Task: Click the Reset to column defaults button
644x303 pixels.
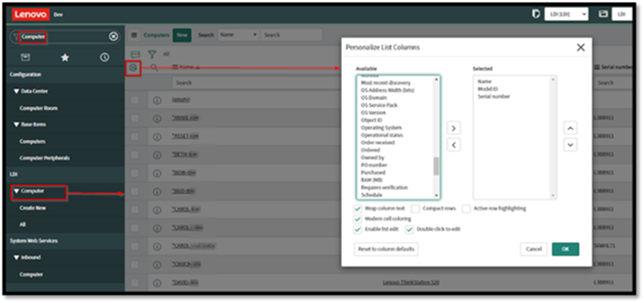Action: coord(387,249)
